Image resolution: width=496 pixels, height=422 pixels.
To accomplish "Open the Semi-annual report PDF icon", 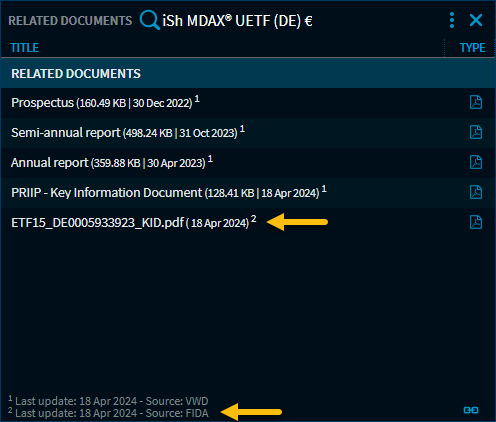I will (x=476, y=132).
